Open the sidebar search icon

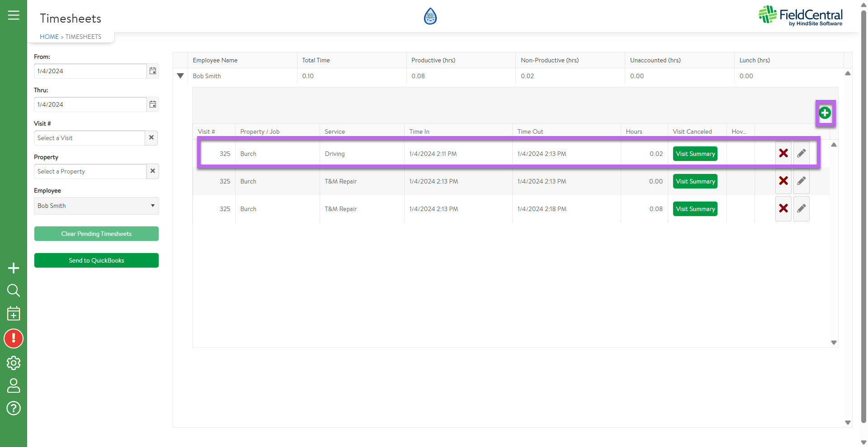14,290
